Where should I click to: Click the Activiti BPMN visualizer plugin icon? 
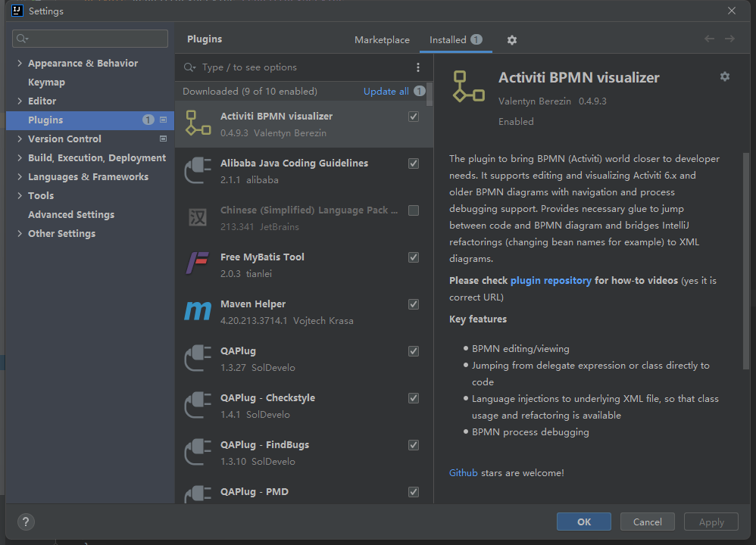click(198, 124)
